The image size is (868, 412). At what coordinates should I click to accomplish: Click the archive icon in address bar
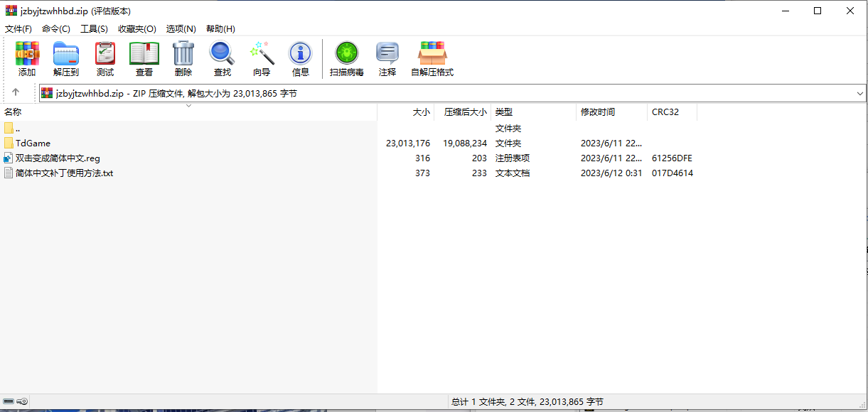[x=47, y=93]
